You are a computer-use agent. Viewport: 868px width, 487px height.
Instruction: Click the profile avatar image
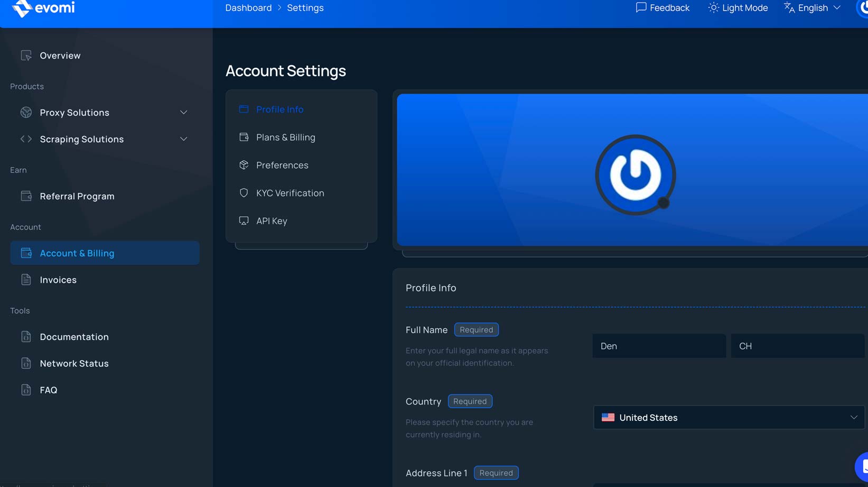[x=635, y=174]
